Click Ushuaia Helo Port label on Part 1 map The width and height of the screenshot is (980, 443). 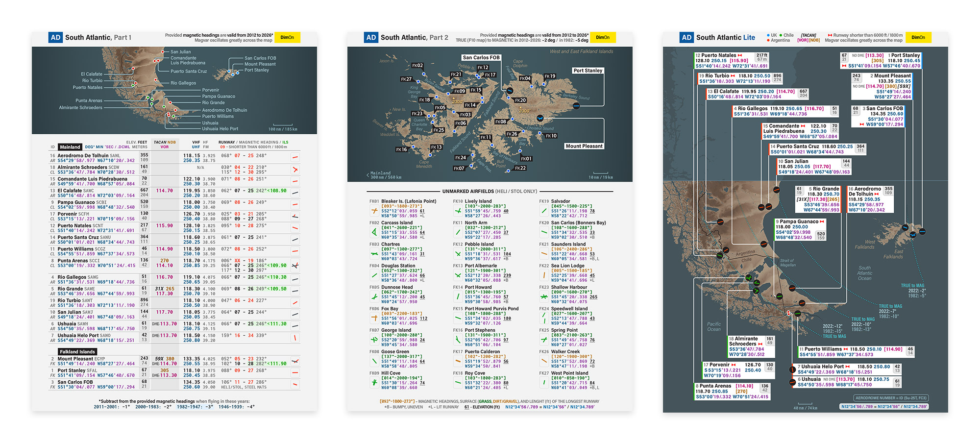[x=220, y=129]
